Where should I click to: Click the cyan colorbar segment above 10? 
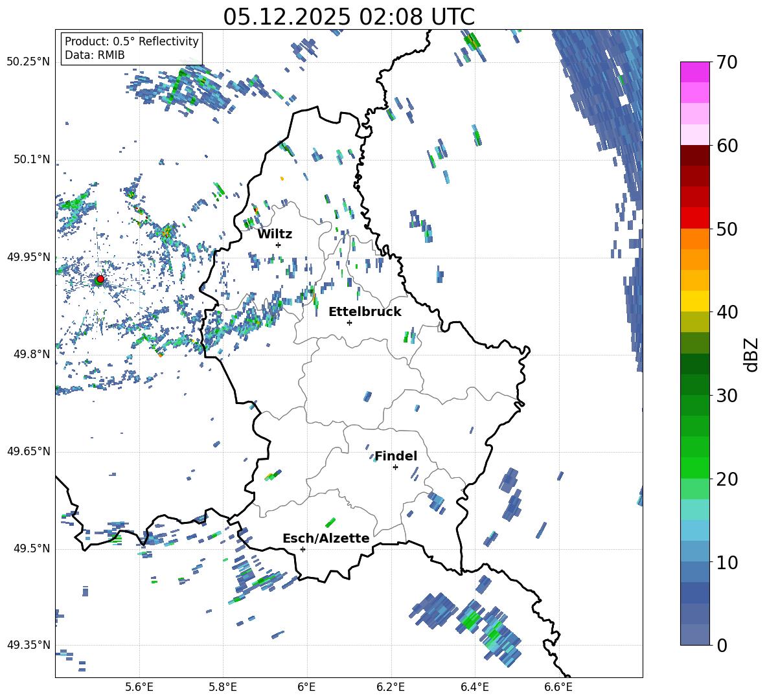(x=694, y=530)
